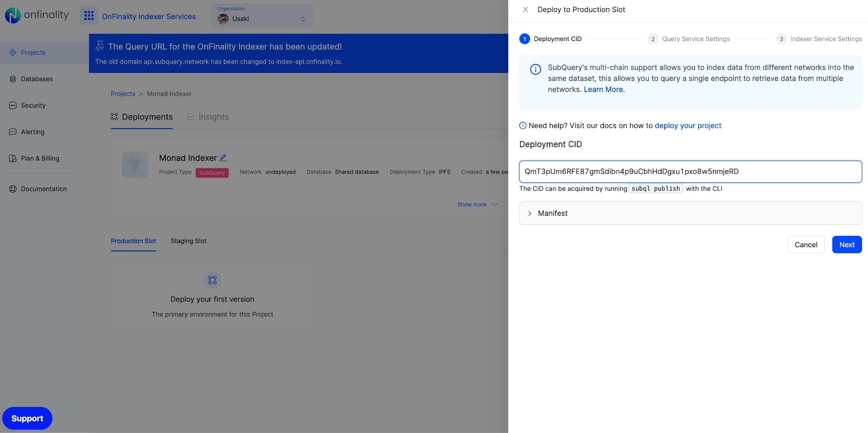Open the Security section
The height and width of the screenshot is (433, 868).
[33, 105]
